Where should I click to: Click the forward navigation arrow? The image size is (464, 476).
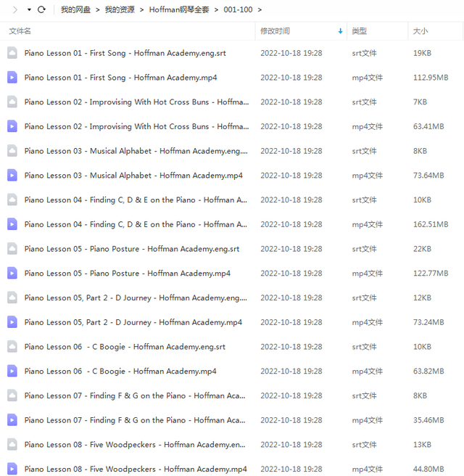pos(15,9)
